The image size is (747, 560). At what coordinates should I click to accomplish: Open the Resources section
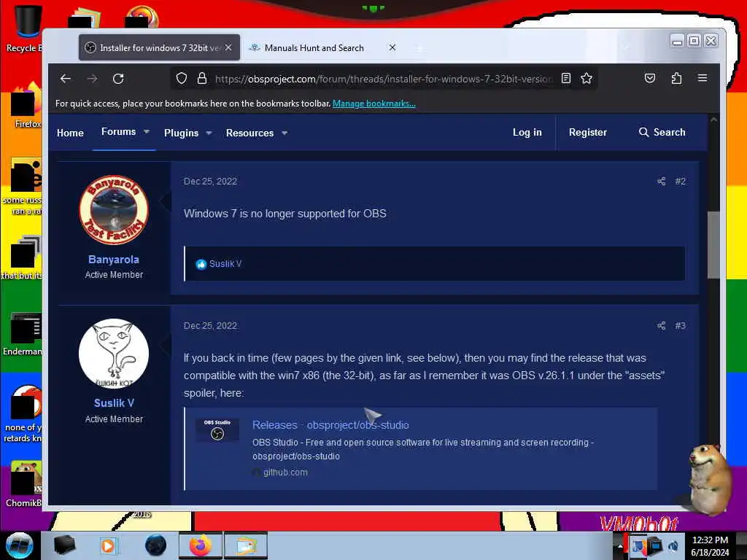(x=249, y=133)
